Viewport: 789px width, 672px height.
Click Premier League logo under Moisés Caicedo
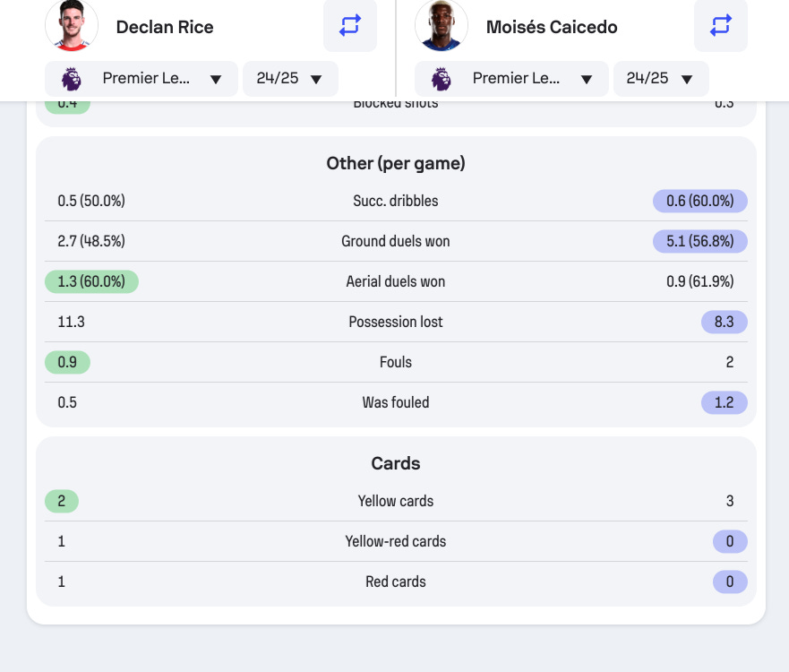point(442,79)
